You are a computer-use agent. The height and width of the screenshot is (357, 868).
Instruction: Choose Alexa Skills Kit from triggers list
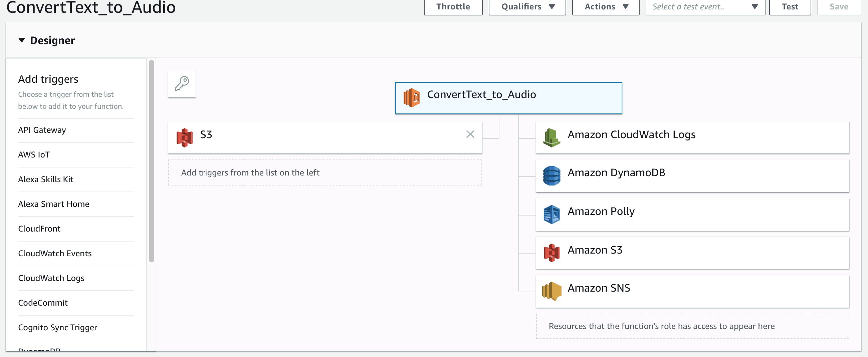click(46, 179)
